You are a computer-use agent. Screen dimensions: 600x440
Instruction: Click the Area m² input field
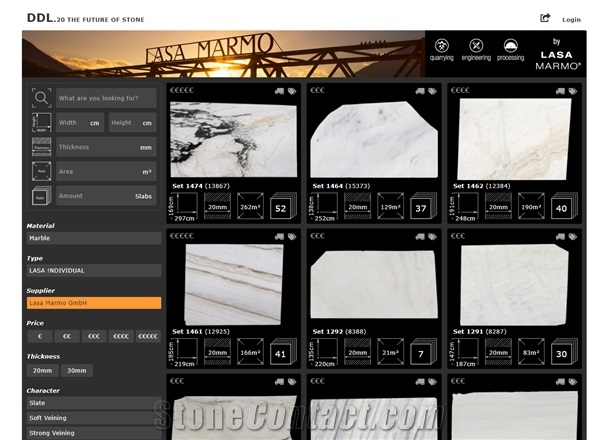pos(106,171)
